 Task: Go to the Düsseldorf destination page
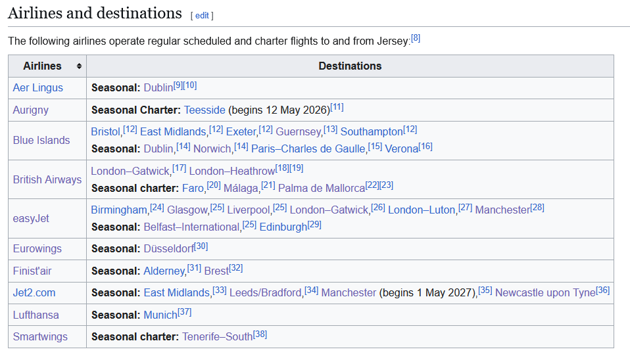[x=169, y=248]
